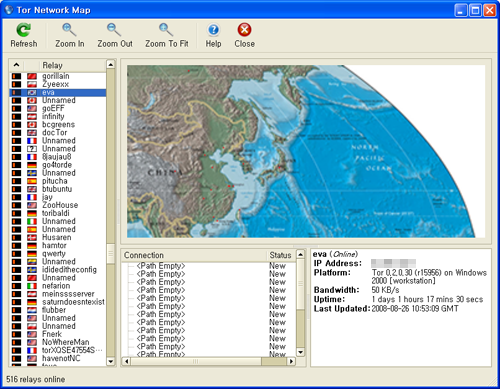Click the flag icon beside Zyeexx
500x389 pixels.
tap(32, 84)
